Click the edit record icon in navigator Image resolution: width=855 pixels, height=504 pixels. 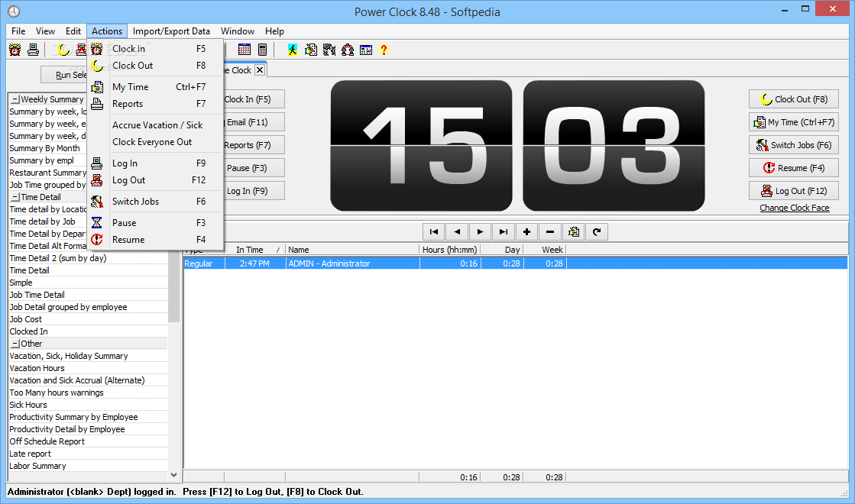pyautogui.click(x=574, y=231)
